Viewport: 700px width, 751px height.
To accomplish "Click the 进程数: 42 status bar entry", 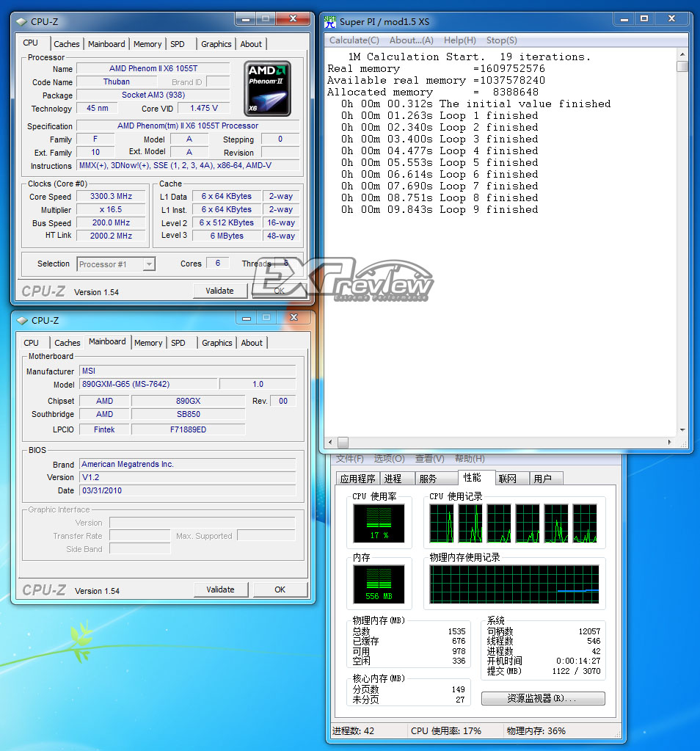I will (x=354, y=731).
